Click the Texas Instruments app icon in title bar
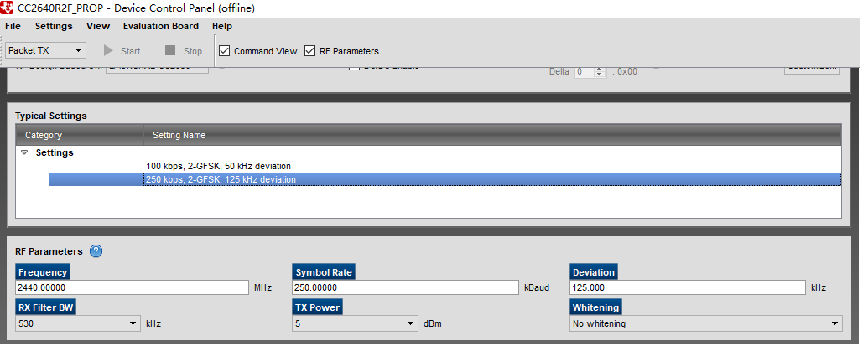This screenshot has height=346, width=868. coord(8,8)
